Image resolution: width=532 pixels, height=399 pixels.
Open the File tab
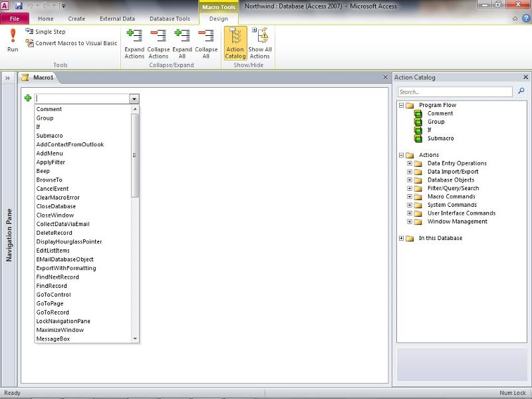(15, 19)
